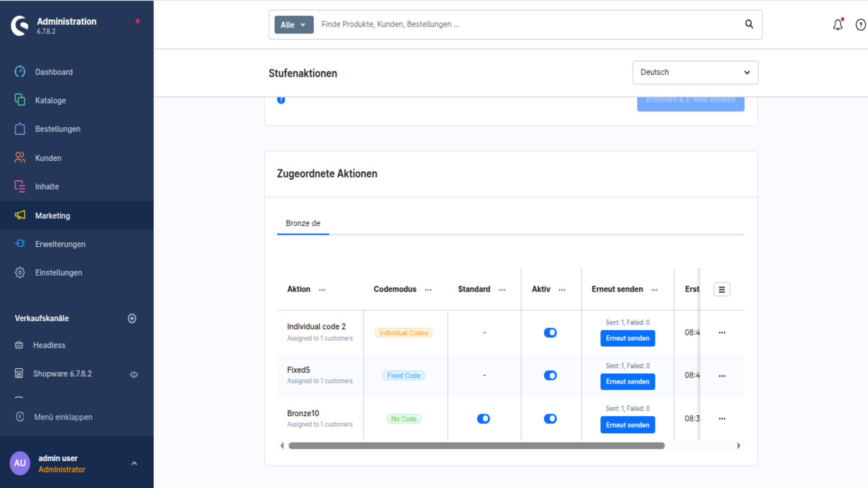Click Erstellen & E-Mail senden button
The image size is (868, 488).
coord(690,103)
